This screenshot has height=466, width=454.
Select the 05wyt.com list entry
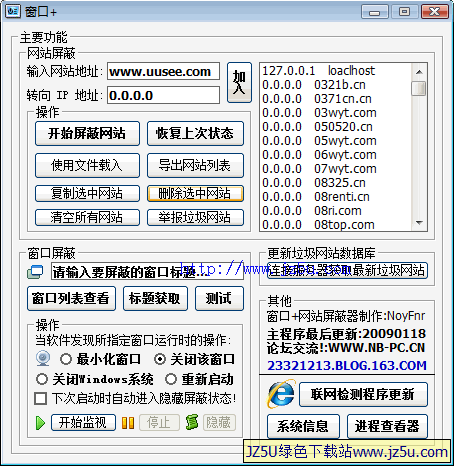click(x=335, y=141)
